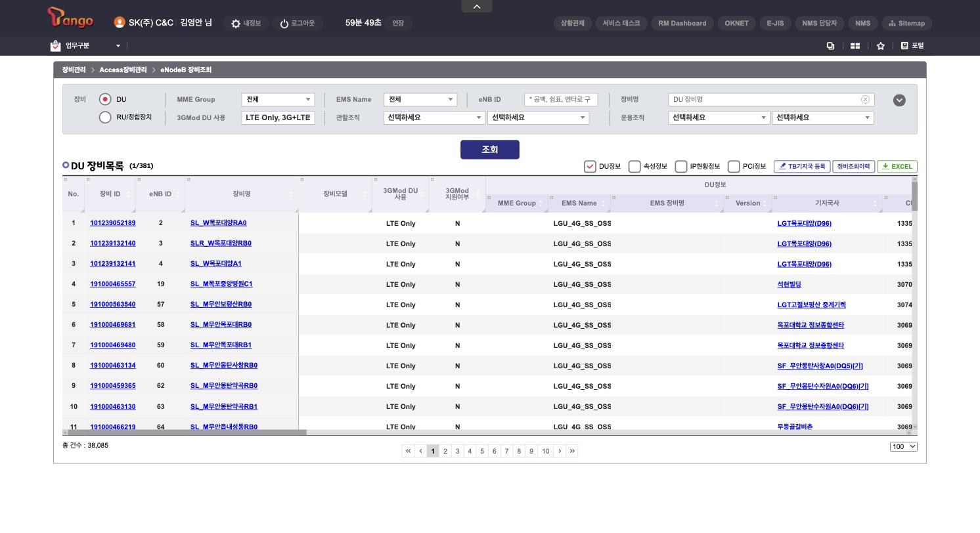The height and width of the screenshot is (533, 980).
Task: Click the eNB ID input field
Action: coord(561,100)
